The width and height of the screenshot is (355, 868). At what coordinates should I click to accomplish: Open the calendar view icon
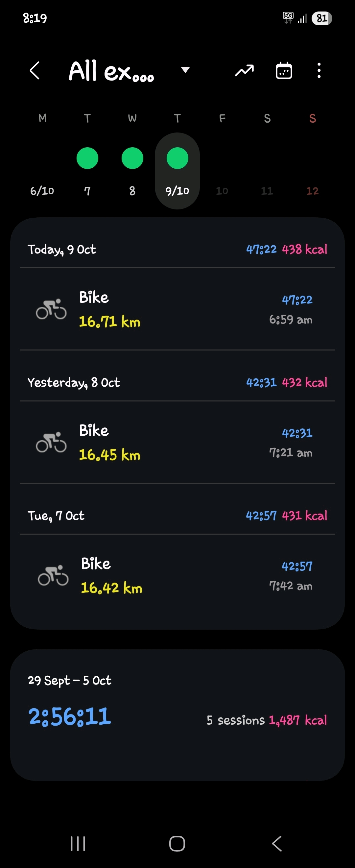coord(284,70)
